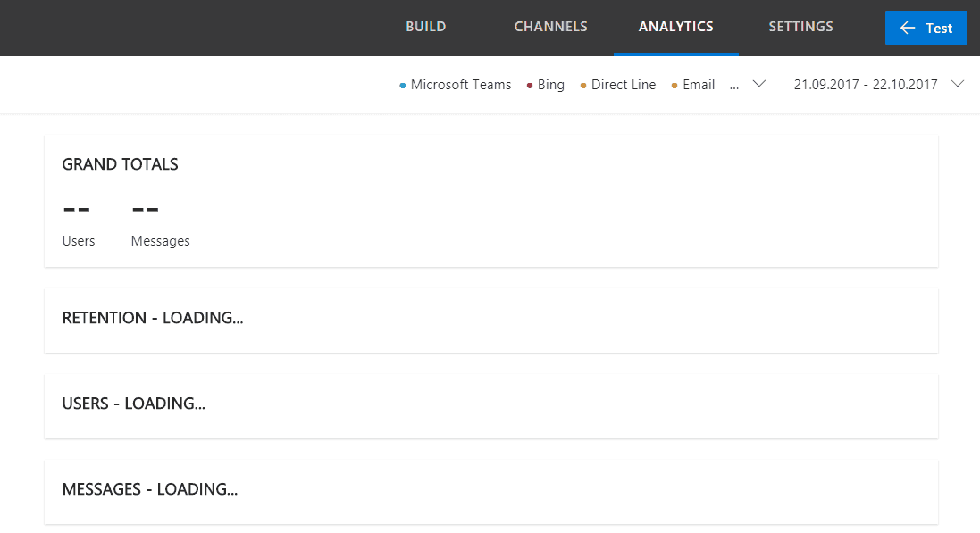Image resolution: width=980 pixels, height=533 pixels.
Task: Select the Analytics tab
Action: 675,27
